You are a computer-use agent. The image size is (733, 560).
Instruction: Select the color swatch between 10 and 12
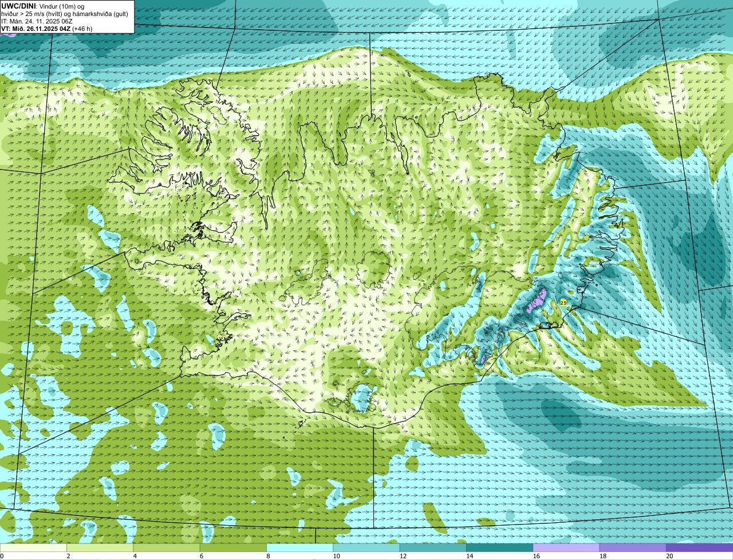pyautogui.click(x=366, y=547)
